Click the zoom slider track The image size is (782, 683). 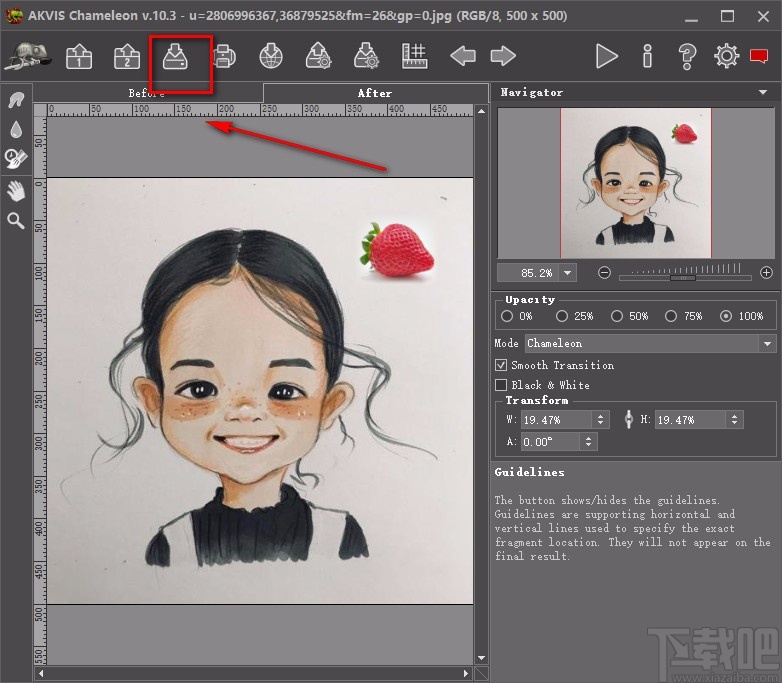tap(685, 277)
